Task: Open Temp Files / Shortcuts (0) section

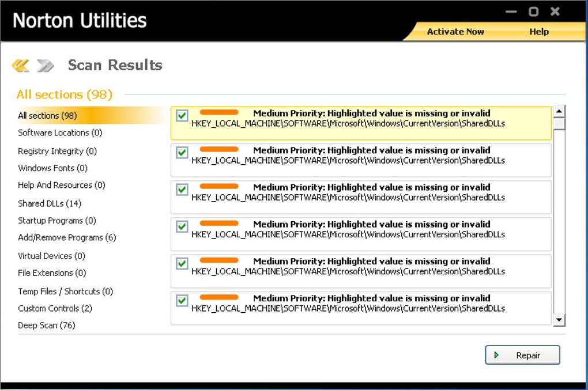Action: click(x=66, y=291)
